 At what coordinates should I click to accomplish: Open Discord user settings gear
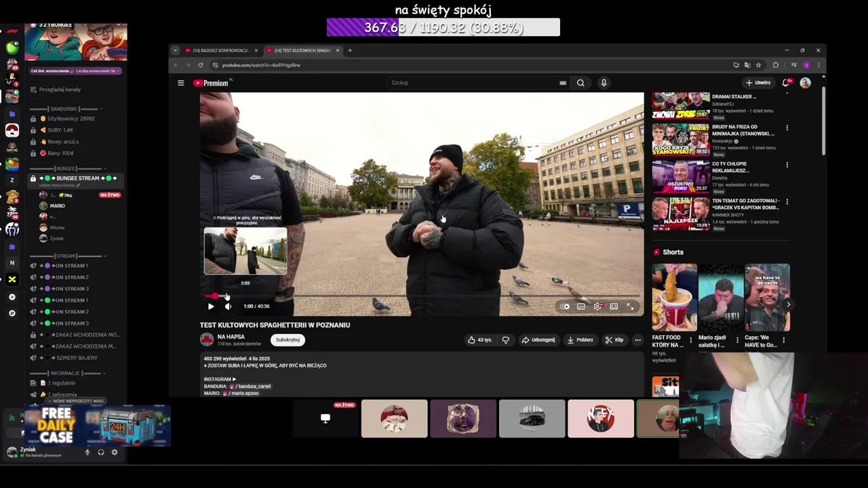coord(114,452)
